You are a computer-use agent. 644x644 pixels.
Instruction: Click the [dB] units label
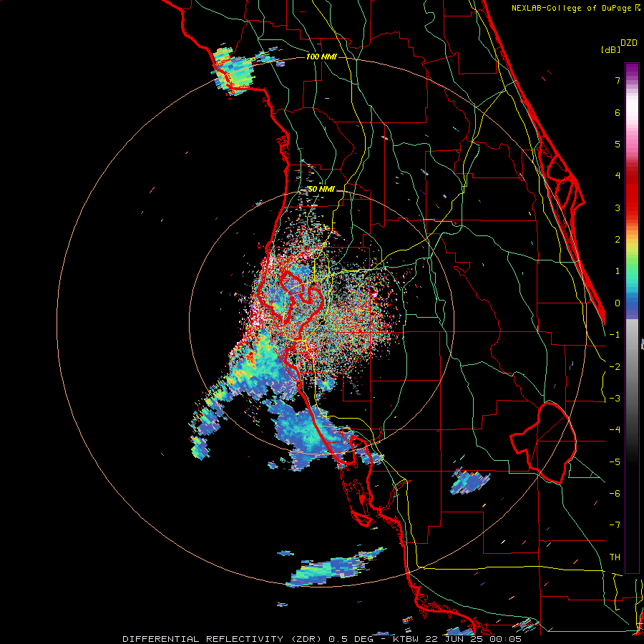pos(610,49)
